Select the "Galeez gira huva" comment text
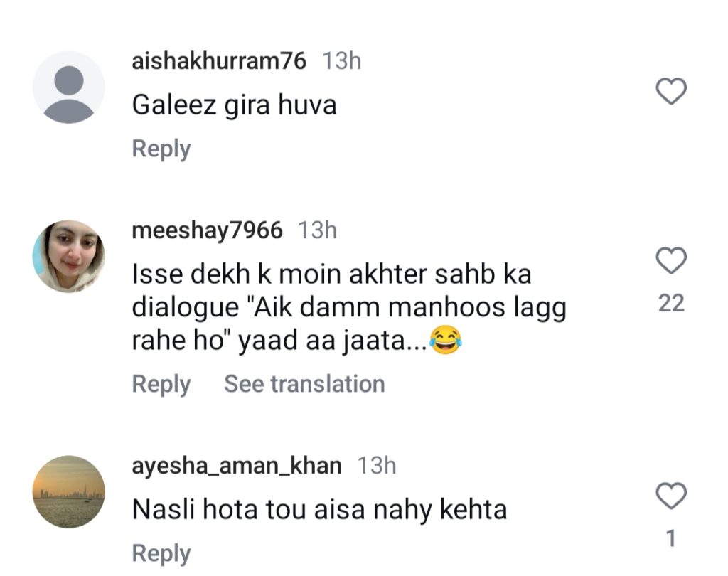 [234, 105]
